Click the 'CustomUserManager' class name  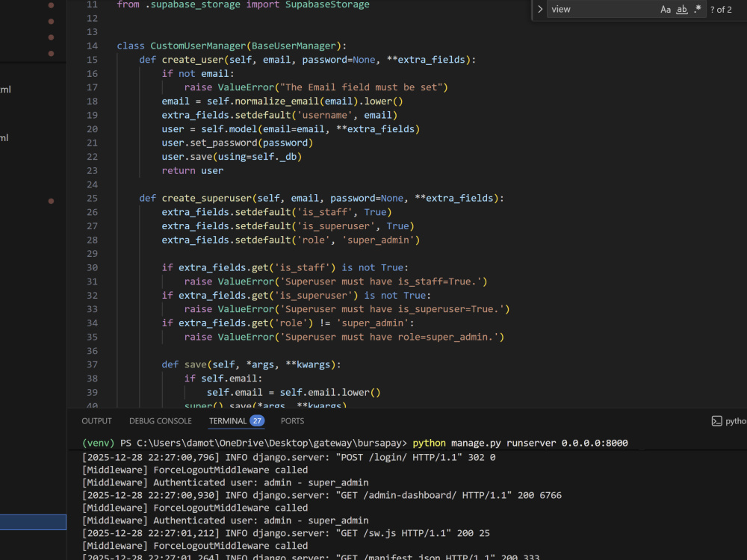(x=198, y=46)
